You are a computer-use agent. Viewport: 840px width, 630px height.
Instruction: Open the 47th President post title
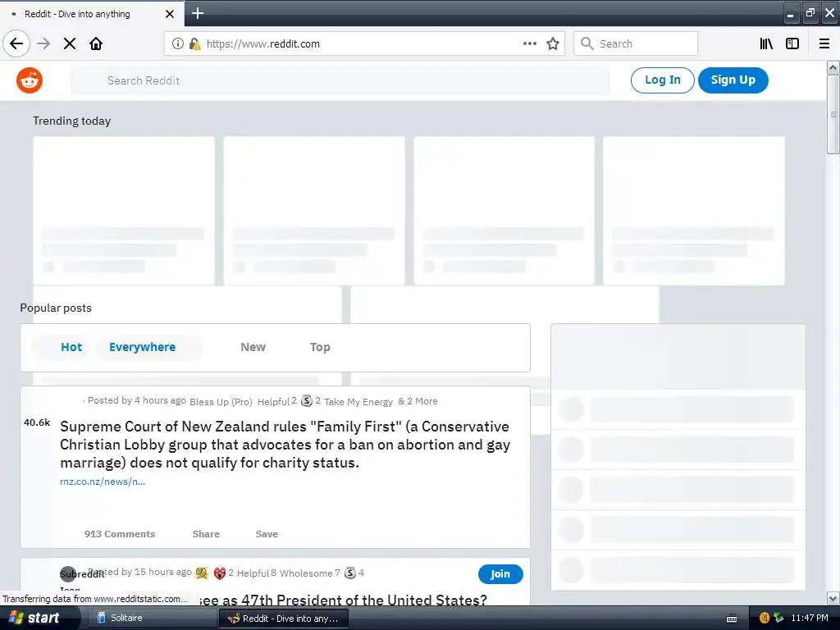click(x=343, y=600)
